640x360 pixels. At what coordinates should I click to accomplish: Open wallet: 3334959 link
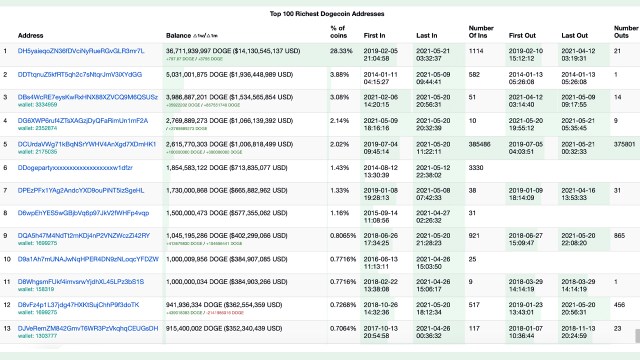pos(37,105)
